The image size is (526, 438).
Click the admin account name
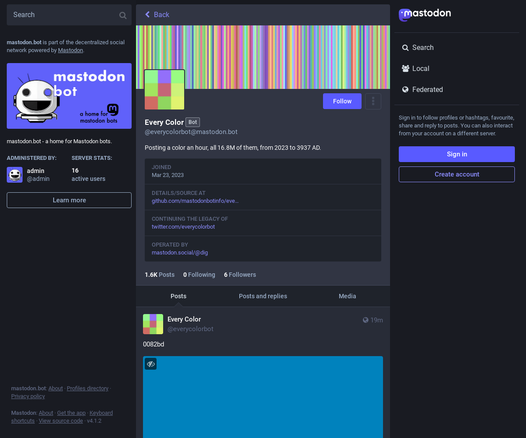pos(36,171)
